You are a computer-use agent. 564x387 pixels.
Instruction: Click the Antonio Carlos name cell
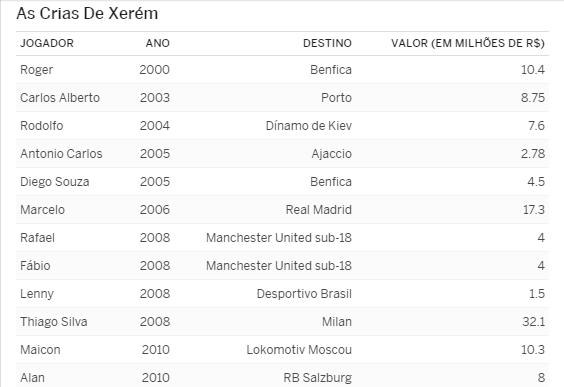pos(61,154)
